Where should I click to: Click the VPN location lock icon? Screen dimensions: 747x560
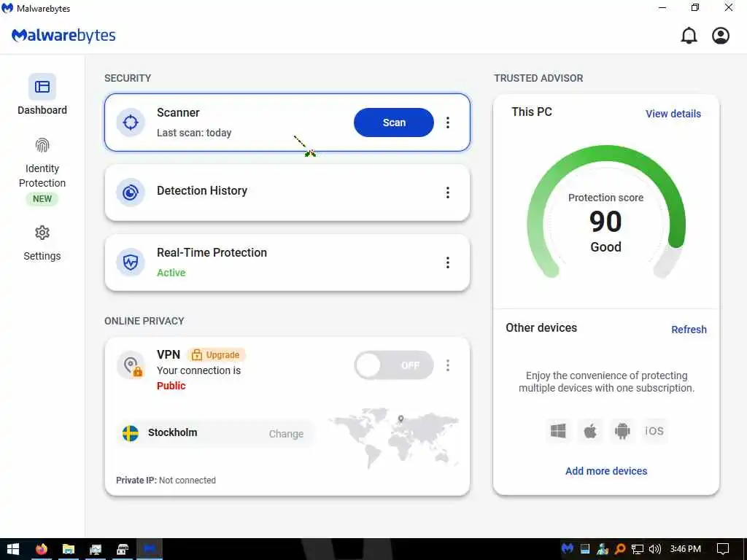pyautogui.click(x=131, y=365)
